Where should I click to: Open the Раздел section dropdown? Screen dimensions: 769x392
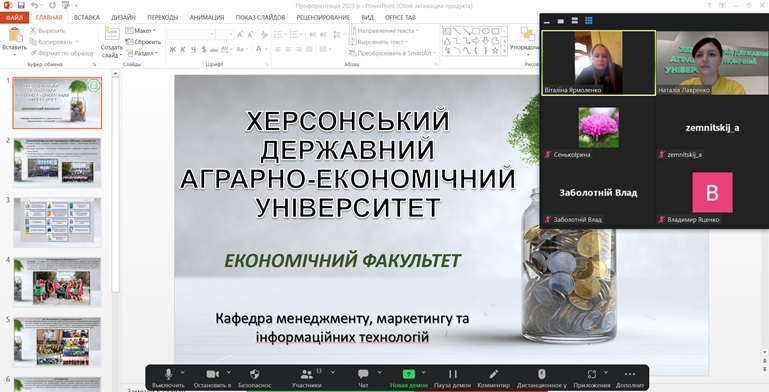[142, 53]
